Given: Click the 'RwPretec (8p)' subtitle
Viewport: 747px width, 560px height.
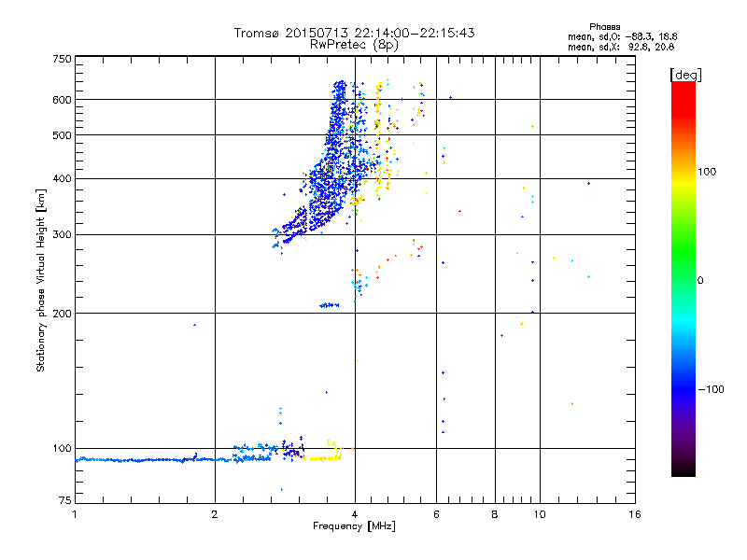Looking at the screenshot, I should click(354, 45).
